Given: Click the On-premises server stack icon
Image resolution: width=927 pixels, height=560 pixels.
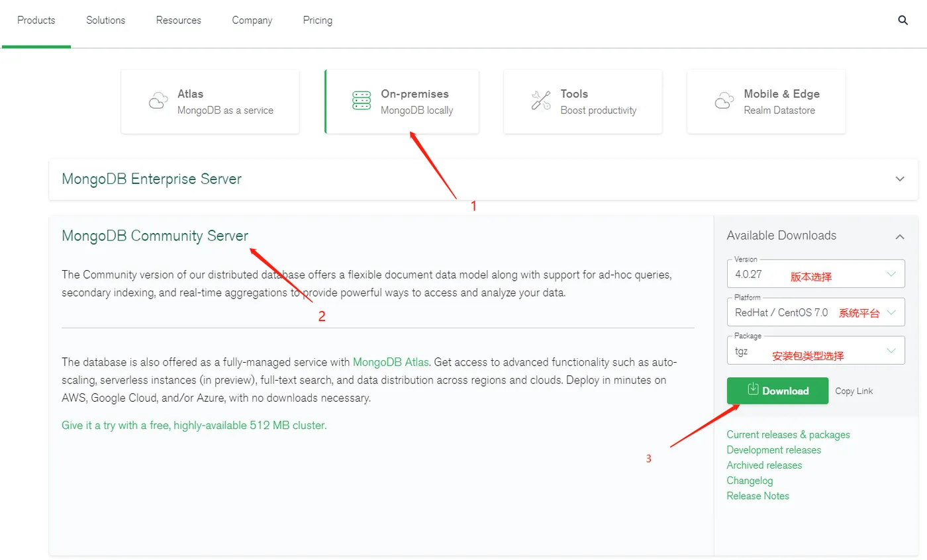Looking at the screenshot, I should point(362,101).
